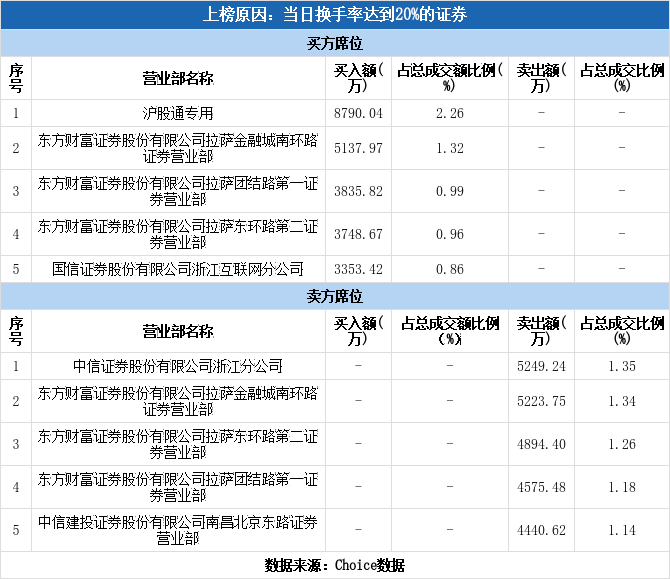Click 卖出额(万) header in seller table

pos(541,331)
